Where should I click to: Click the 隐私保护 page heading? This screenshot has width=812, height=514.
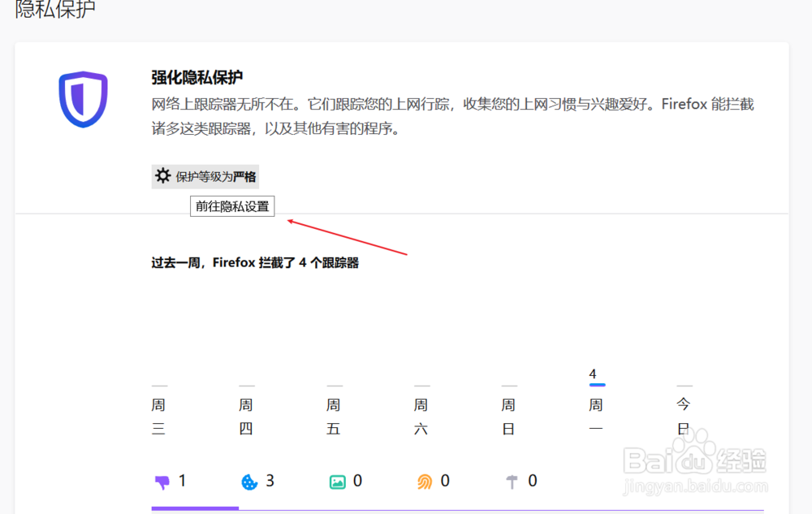point(54,11)
